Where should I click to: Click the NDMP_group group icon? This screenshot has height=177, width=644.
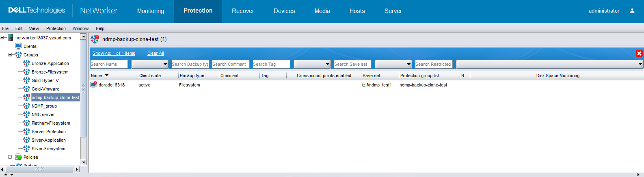26,106
